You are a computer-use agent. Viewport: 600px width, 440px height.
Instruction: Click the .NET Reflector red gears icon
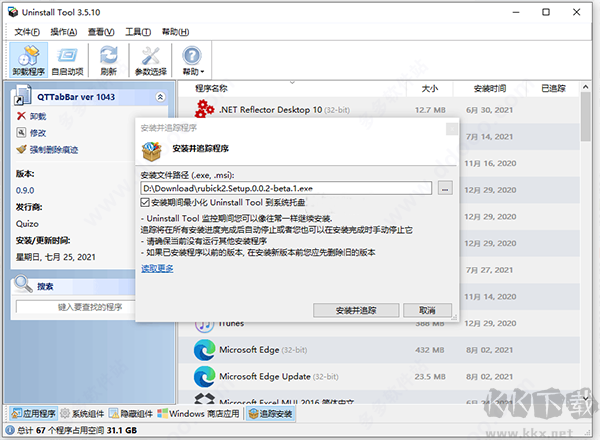click(205, 109)
